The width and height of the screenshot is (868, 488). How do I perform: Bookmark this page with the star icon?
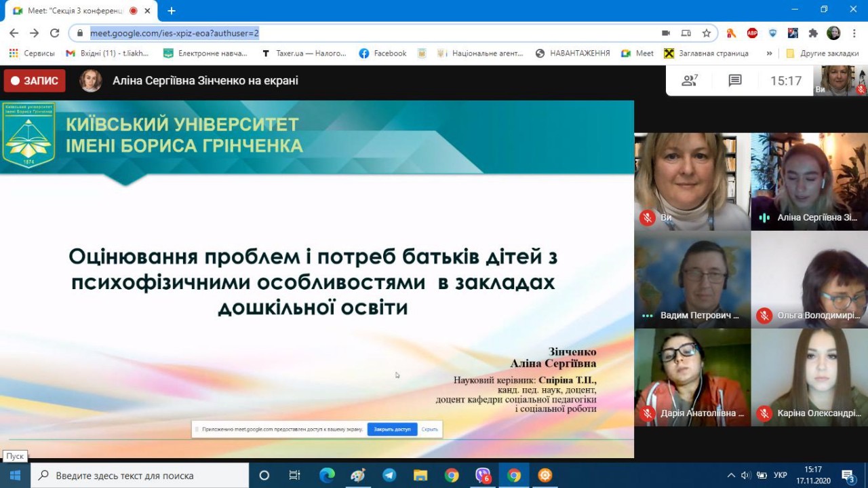707,33
